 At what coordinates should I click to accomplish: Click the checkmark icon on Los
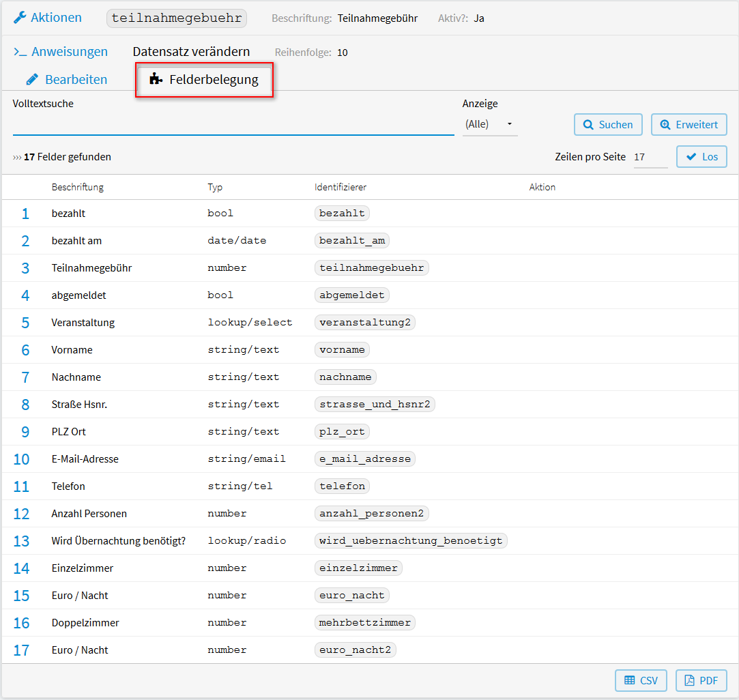click(691, 157)
